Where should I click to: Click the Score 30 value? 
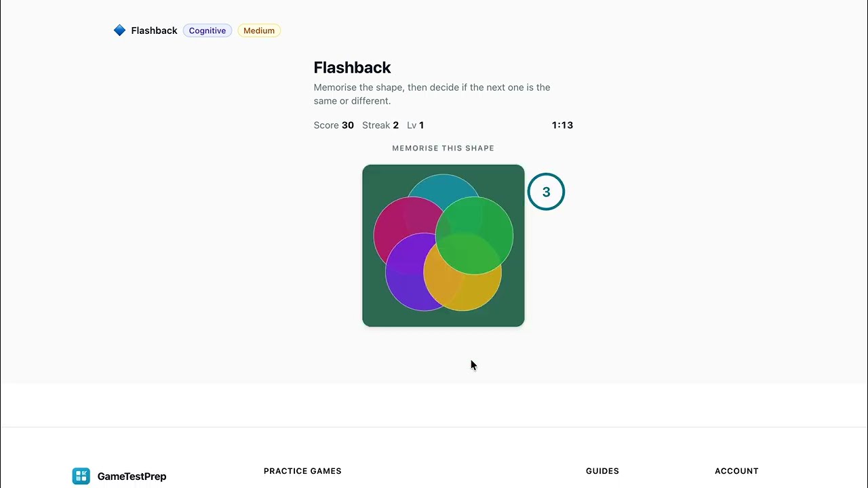coord(334,125)
